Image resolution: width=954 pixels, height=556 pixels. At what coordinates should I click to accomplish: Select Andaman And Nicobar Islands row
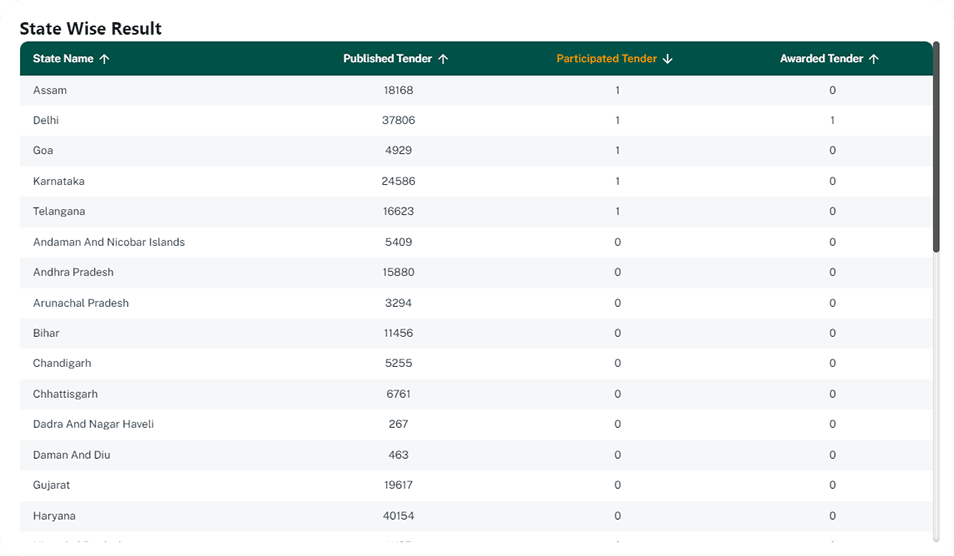click(x=109, y=242)
